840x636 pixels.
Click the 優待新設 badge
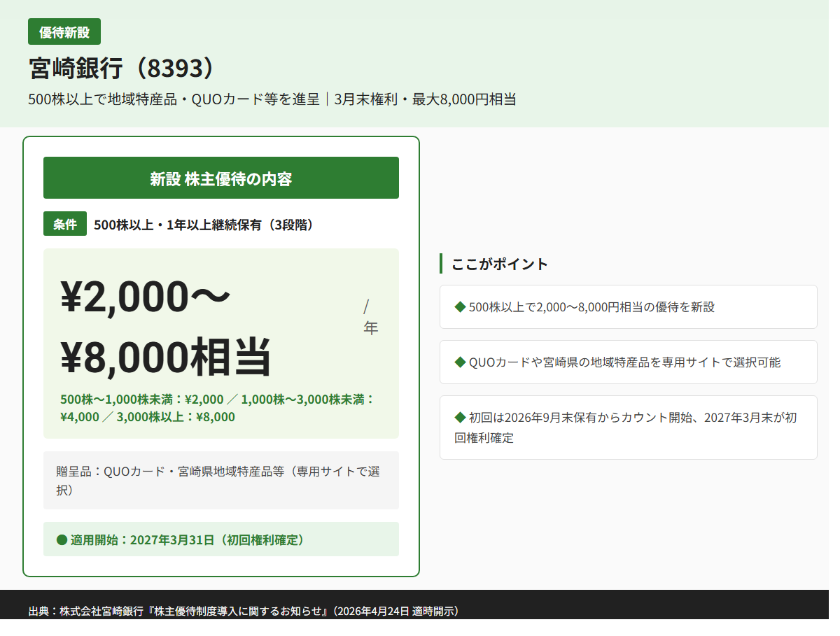tap(64, 31)
